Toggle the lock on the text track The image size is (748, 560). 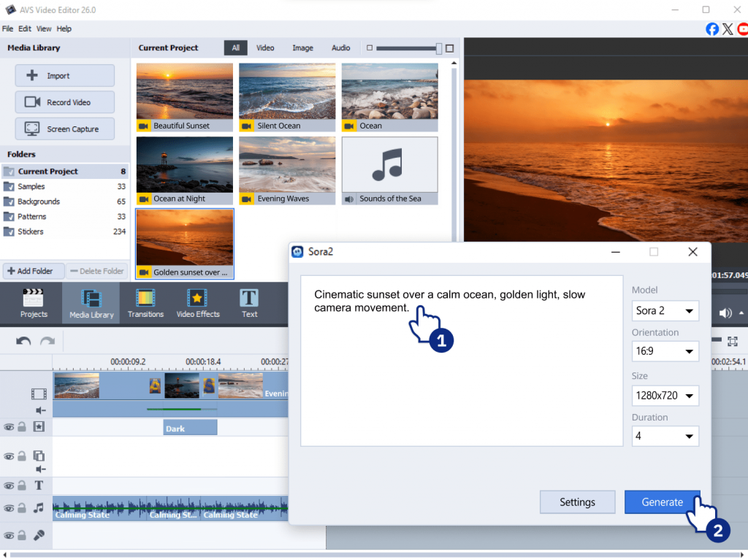coord(22,486)
